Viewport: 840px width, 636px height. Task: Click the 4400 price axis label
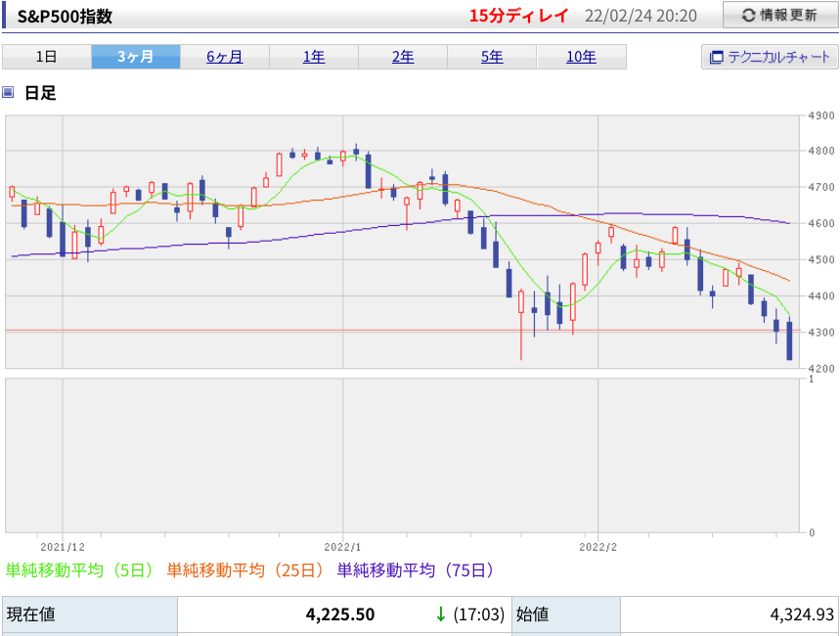tap(821, 296)
